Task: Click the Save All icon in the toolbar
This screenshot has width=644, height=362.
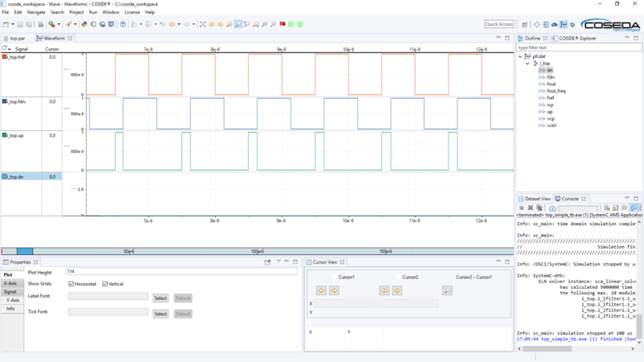Action: (x=29, y=24)
